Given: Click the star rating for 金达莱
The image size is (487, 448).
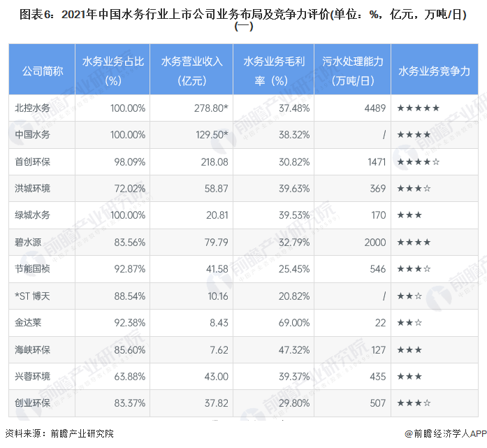Looking at the screenshot, I should point(409,322).
